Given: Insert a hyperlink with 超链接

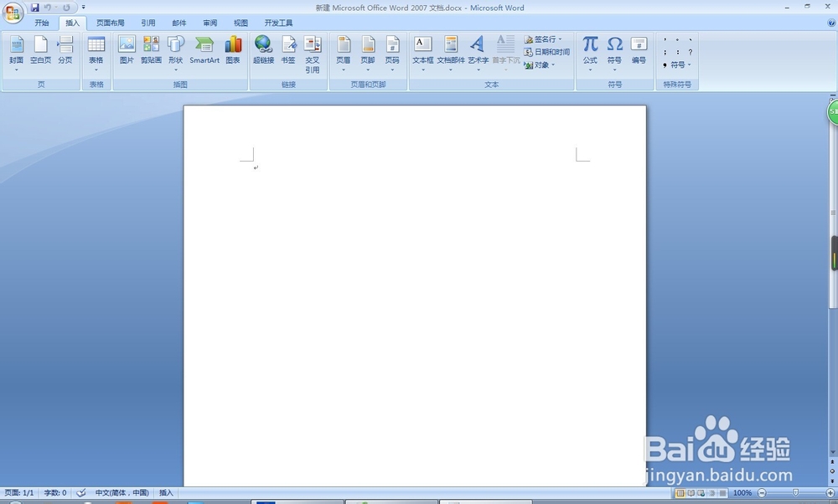Looking at the screenshot, I should [263, 50].
